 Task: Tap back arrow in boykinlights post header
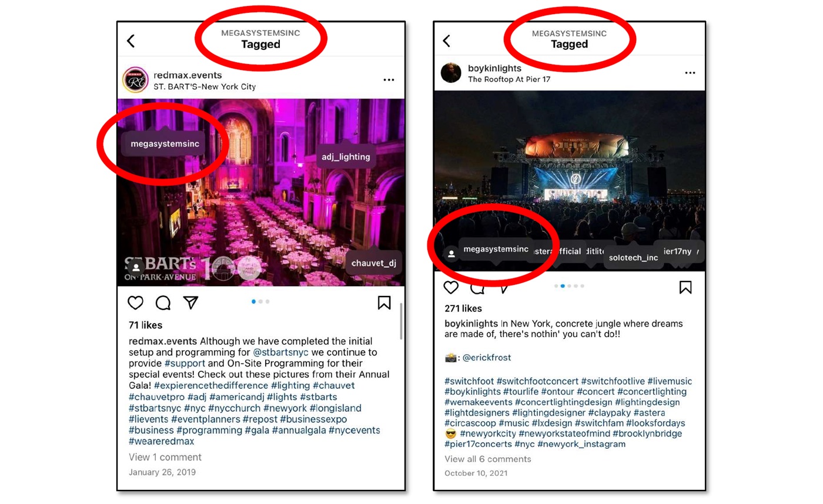[x=446, y=41]
